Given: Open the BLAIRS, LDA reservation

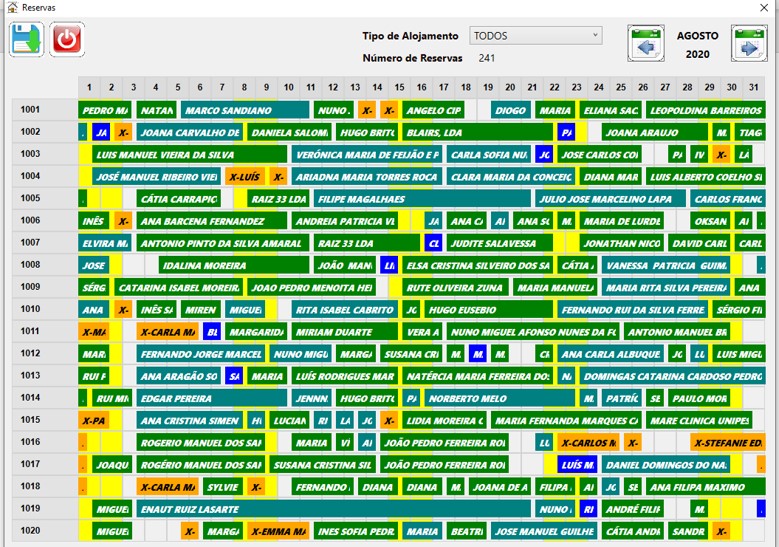Looking at the screenshot, I should 477,132.
